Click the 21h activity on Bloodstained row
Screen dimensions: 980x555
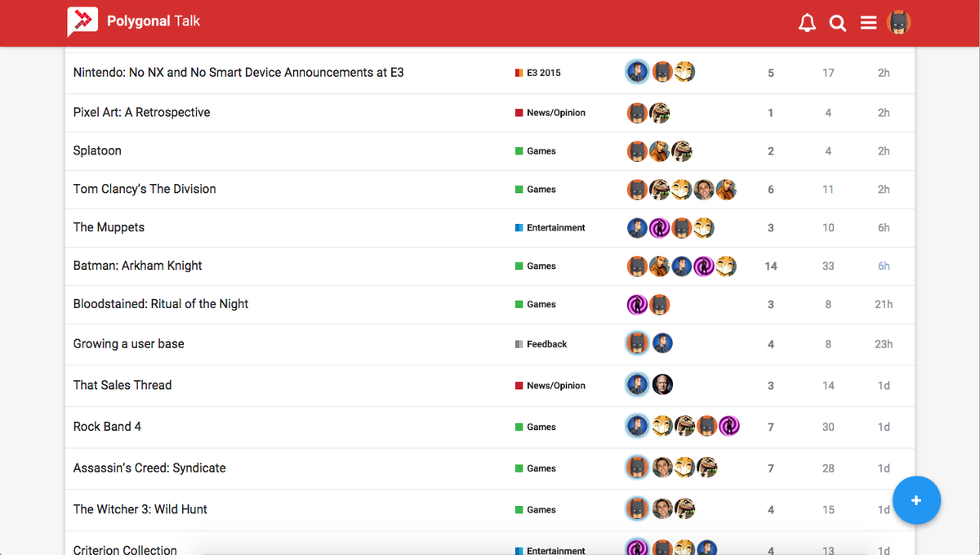click(x=884, y=304)
